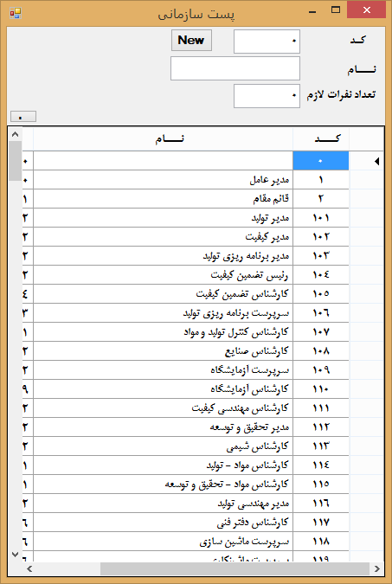The height and width of the screenshot is (584, 392).
Task: Click the row header of code 110
Action: point(366,389)
